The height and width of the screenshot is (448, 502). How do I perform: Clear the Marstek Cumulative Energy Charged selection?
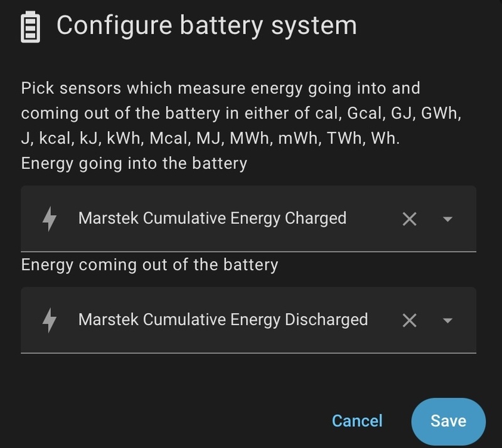[x=409, y=219]
